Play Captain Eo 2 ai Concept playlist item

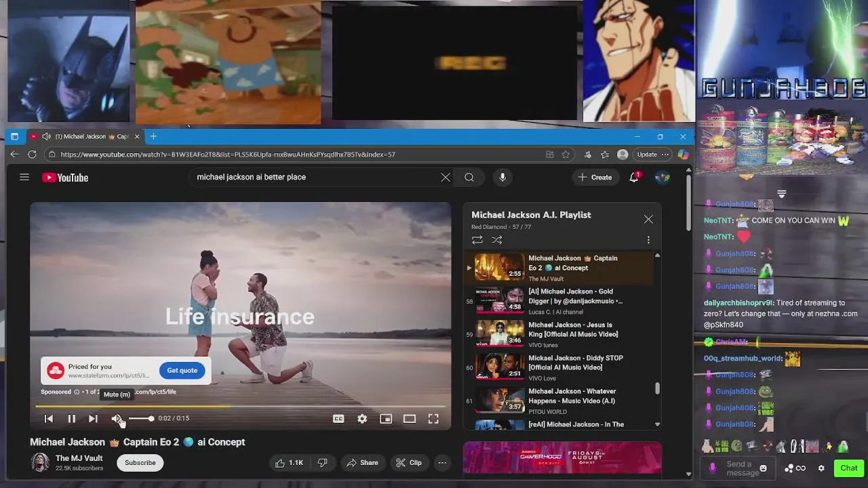tap(559, 268)
